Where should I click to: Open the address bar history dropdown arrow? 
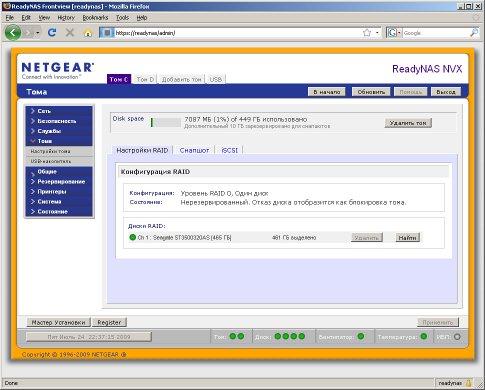click(377, 33)
